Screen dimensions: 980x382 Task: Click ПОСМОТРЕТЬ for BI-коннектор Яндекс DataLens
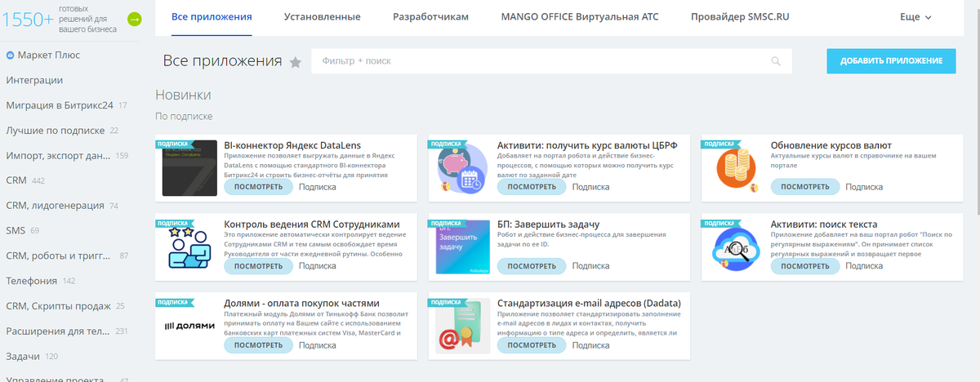click(x=258, y=187)
